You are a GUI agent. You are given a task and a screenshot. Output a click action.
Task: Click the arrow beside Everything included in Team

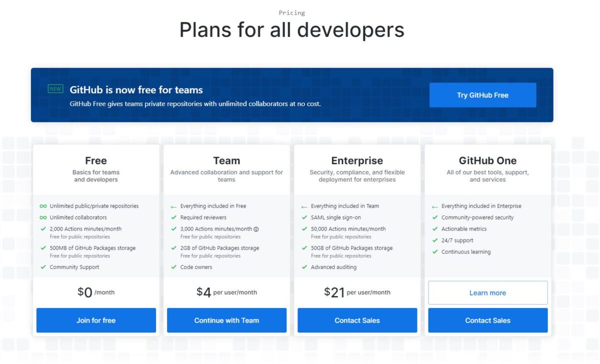(x=304, y=205)
